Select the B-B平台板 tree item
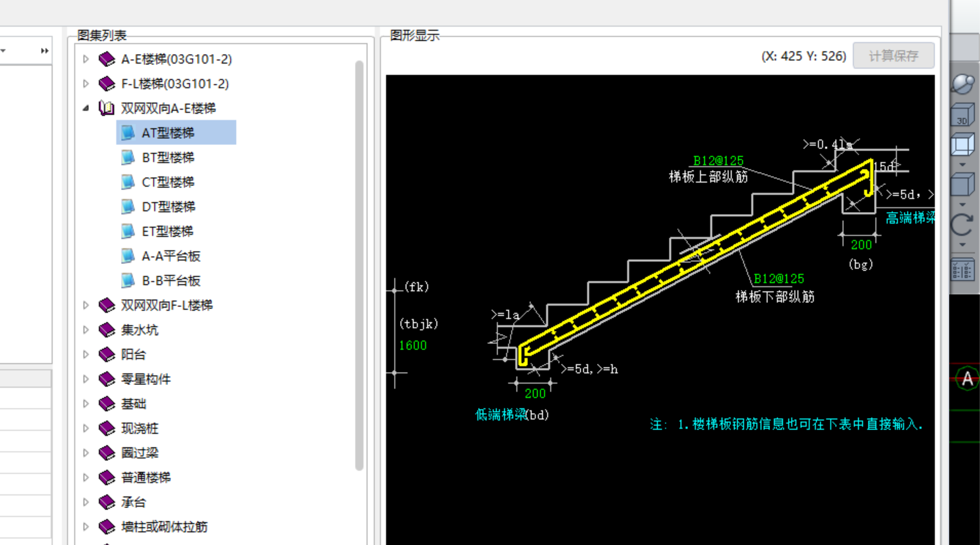This screenshot has height=545, width=980. 171,281
